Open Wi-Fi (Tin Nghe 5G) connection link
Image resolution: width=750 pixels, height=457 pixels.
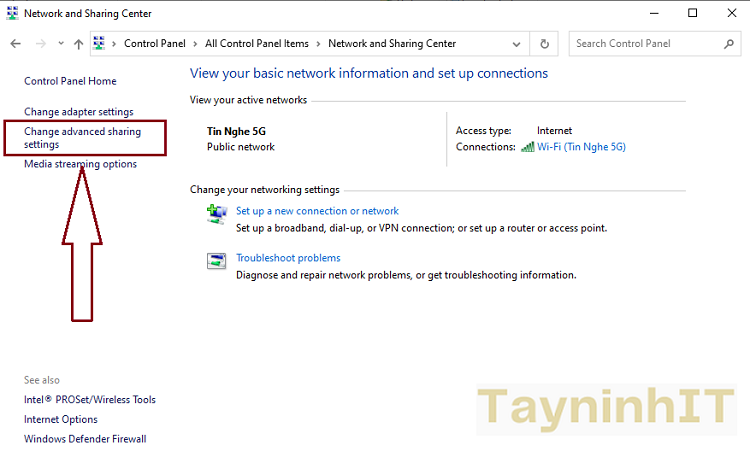click(581, 147)
